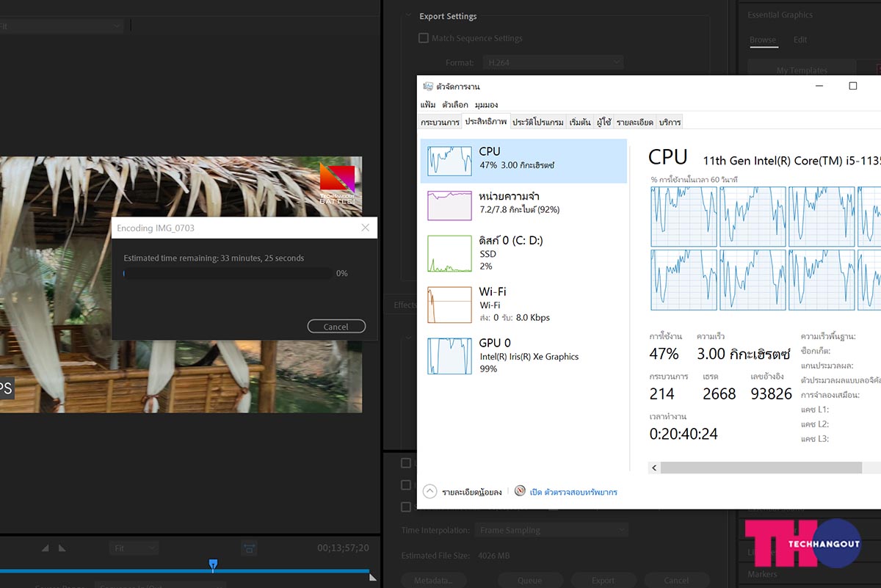The image size is (881, 588).
Task: Select หน่วยความจำ (Memory) in the performance sidebar
Action: coord(523,206)
